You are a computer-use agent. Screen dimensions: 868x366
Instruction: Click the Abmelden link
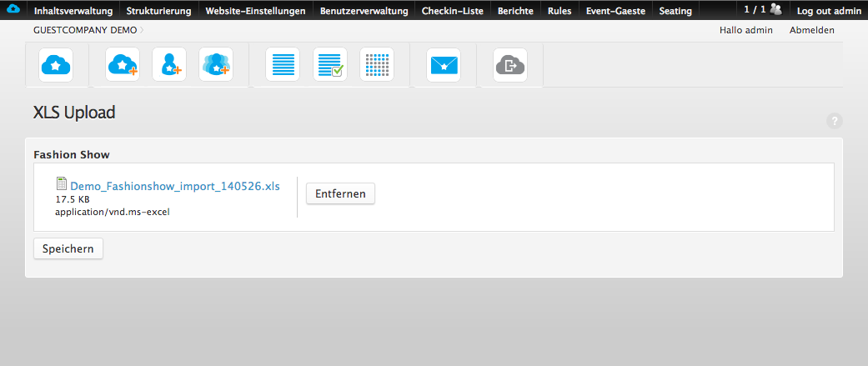[x=811, y=31]
